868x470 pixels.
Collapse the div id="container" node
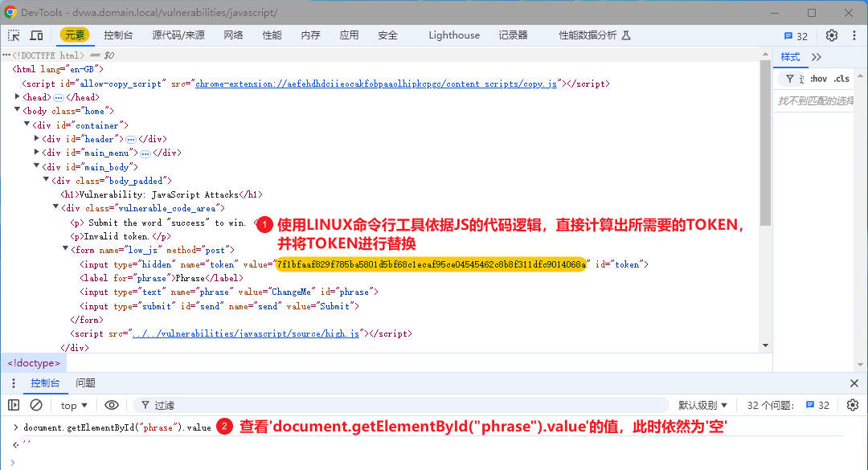pos(27,125)
